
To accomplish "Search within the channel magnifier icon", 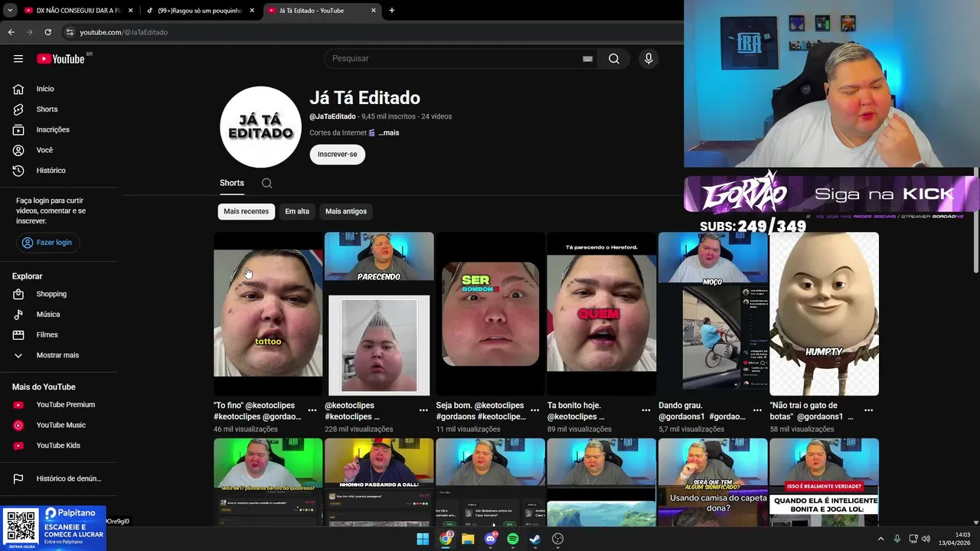I will [266, 183].
